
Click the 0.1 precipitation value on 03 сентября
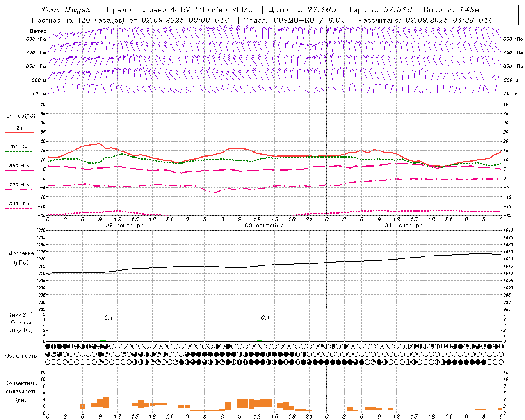click(265, 317)
